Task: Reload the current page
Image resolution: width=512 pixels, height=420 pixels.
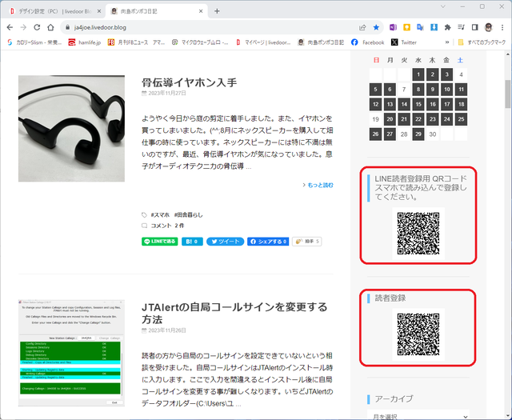Action: tap(37, 27)
